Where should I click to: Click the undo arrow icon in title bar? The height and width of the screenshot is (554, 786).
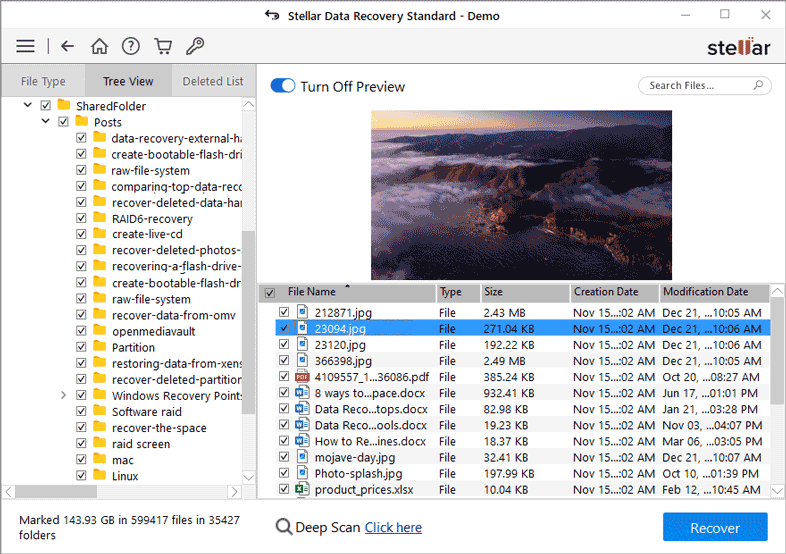pyautogui.click(x=272, y=15)
